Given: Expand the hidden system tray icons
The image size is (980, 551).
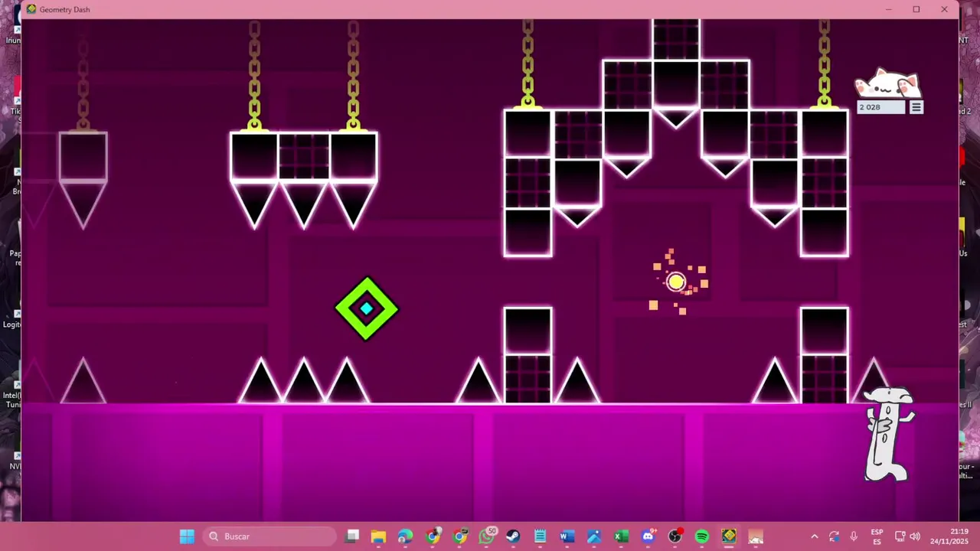Looking at the screenshot, I should coord(815,536).
